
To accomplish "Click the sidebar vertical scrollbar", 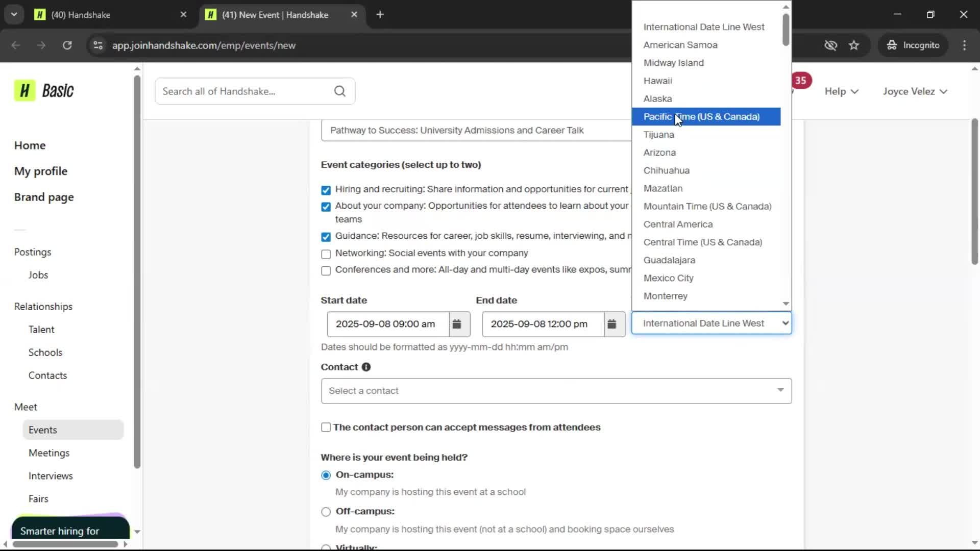I will click(137, 272).
